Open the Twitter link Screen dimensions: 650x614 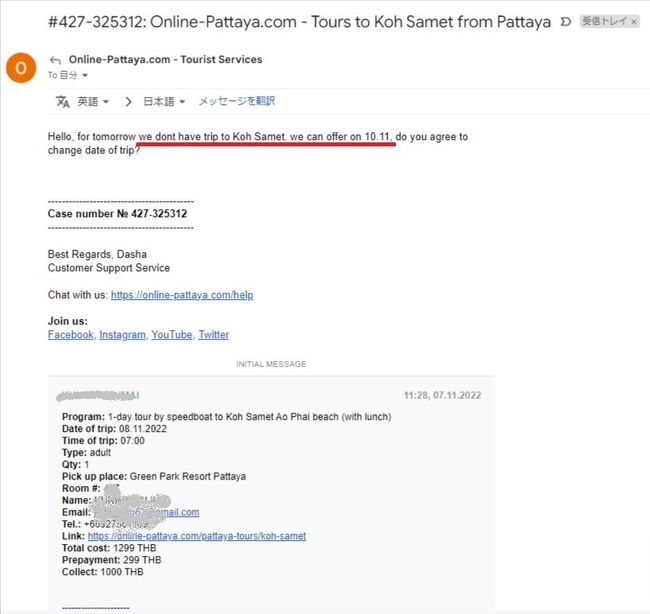pos(213,335)
